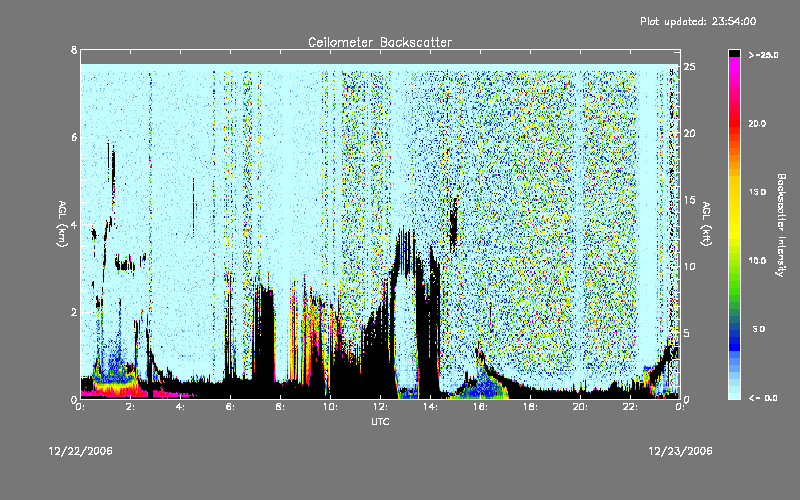Pick the red band of the colorbar
This screenshot has height=500, width=800.
tap(734, 125)
